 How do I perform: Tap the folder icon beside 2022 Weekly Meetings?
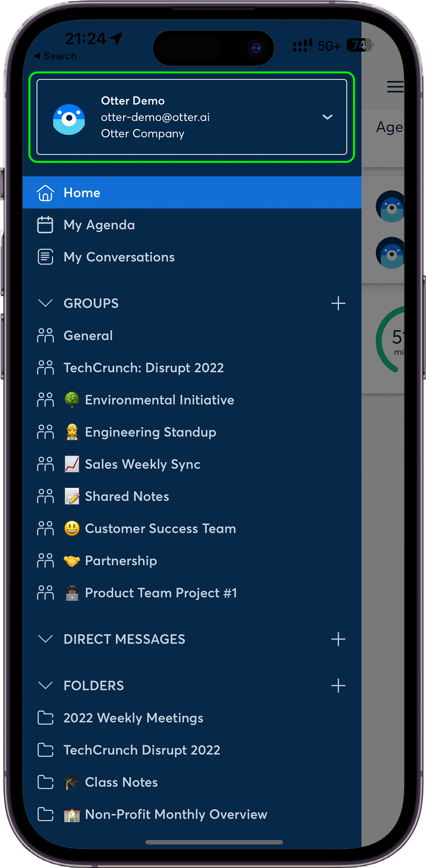tap(45, 718)
